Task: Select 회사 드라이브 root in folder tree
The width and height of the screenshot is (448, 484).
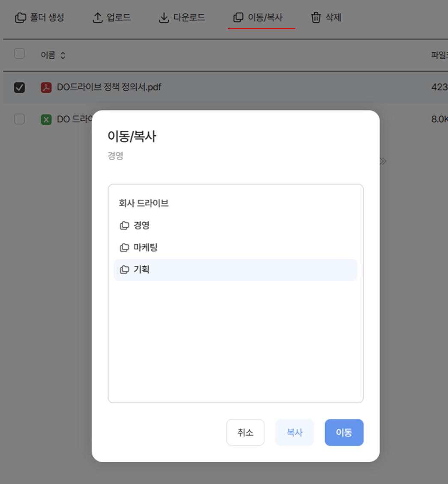Action: [143, 203]
